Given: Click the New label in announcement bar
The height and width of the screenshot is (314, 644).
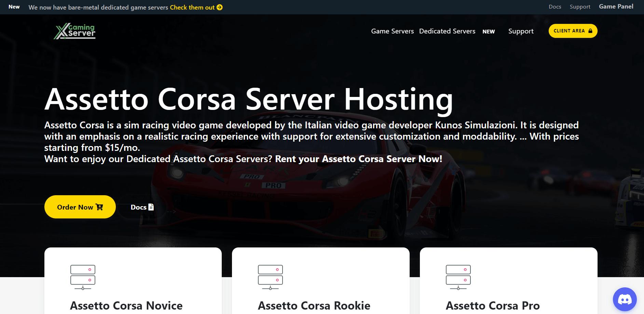Looking at the screenshot, I should pyautogui.click(x=14, y=7).
